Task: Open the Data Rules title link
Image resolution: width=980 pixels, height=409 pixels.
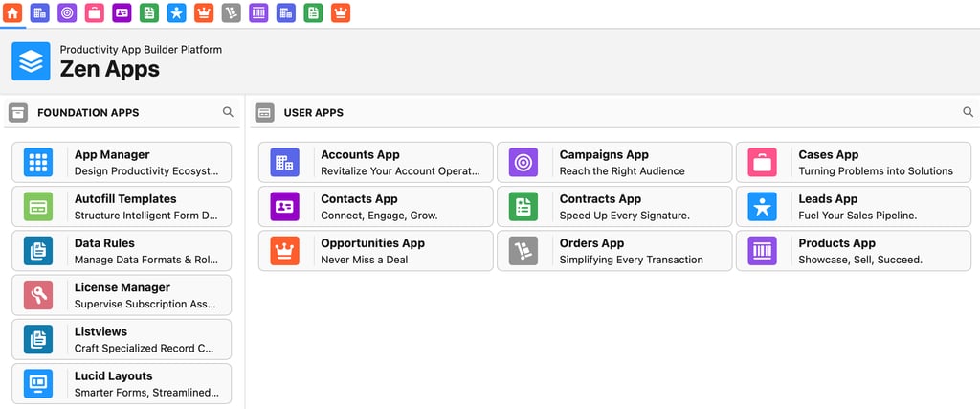Action: pyautogui.click(x=104, y=243)
